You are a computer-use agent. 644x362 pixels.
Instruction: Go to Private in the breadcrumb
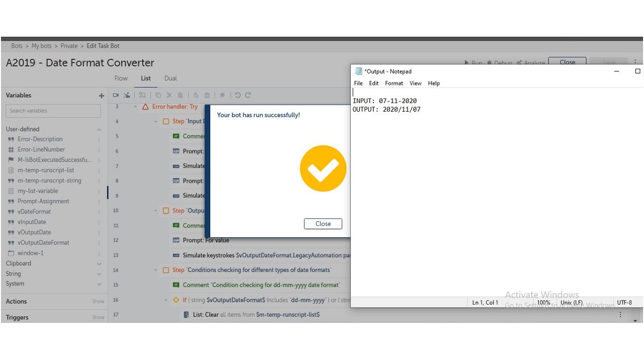click(x=69, y=46)
